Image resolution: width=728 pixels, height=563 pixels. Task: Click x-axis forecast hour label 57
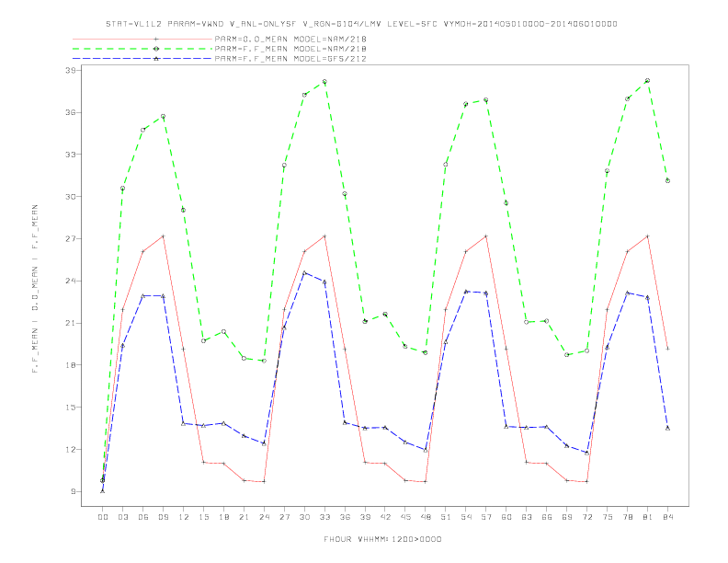pyautogui.click(x=486, y=517)
